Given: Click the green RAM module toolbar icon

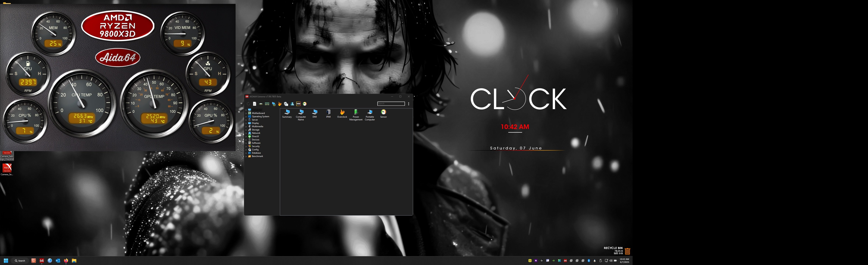Looking at the screenshot, I should 267,104.
